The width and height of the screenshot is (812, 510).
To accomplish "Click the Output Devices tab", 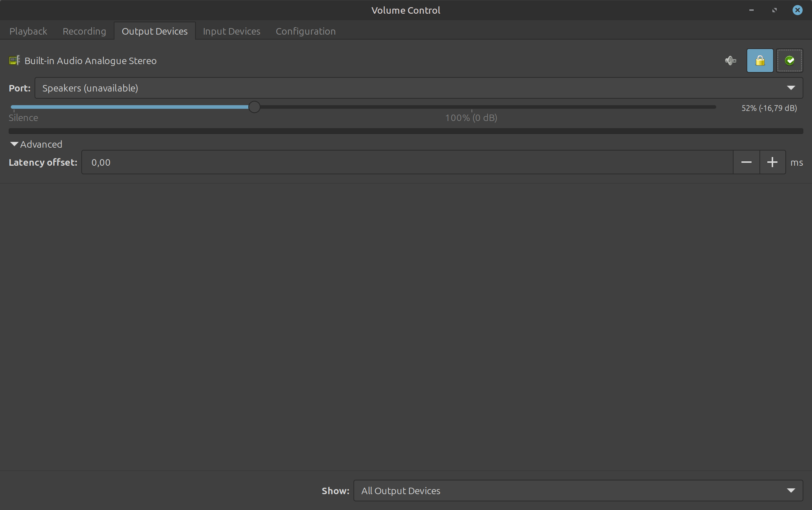I will [x=154, y=31].
